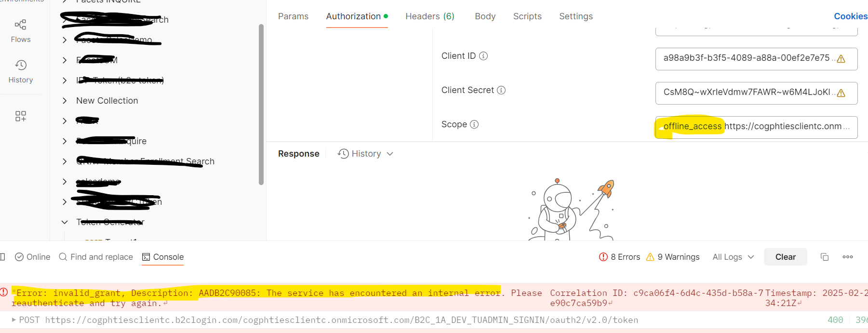Toggle the sidebar pane icon in status bar
Image resolution: width=868 pixels, height=333 pixels.
[2, 257]
